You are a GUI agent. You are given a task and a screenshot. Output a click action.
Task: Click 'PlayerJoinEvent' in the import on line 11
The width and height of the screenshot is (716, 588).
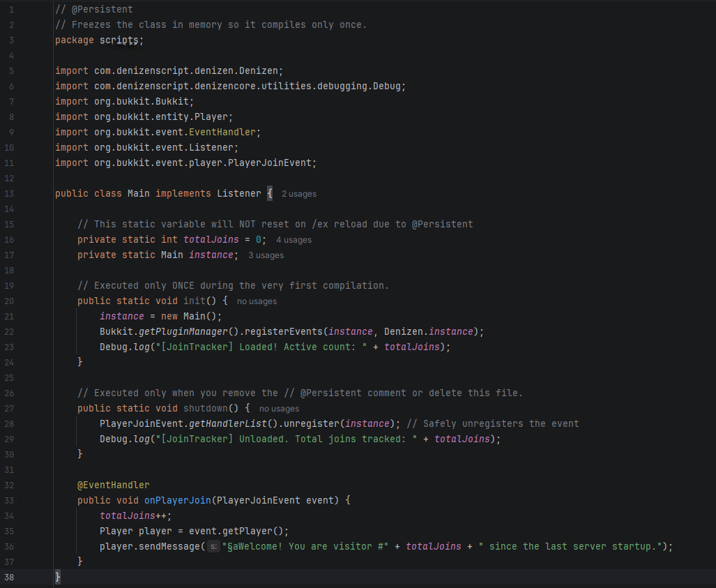pyautogui.click(x=269, y=163)
